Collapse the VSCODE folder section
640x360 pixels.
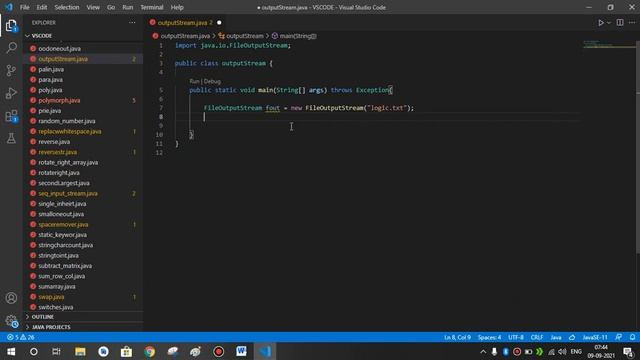(x=42, y=36)
